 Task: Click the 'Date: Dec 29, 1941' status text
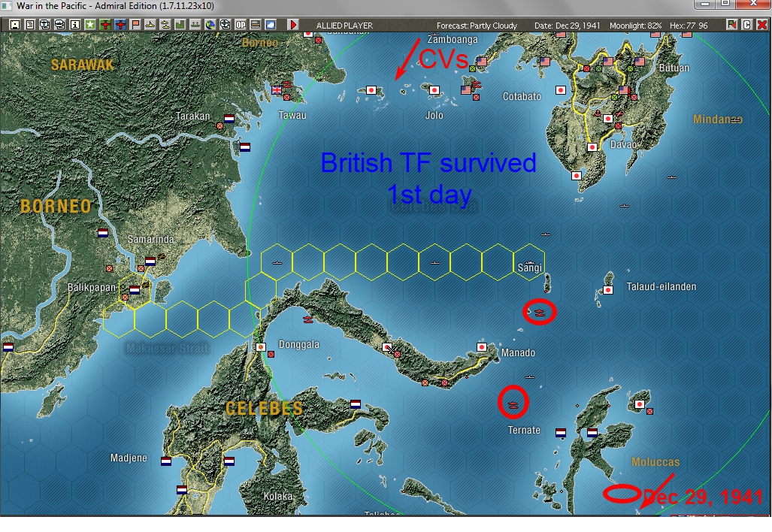[568, 26]
